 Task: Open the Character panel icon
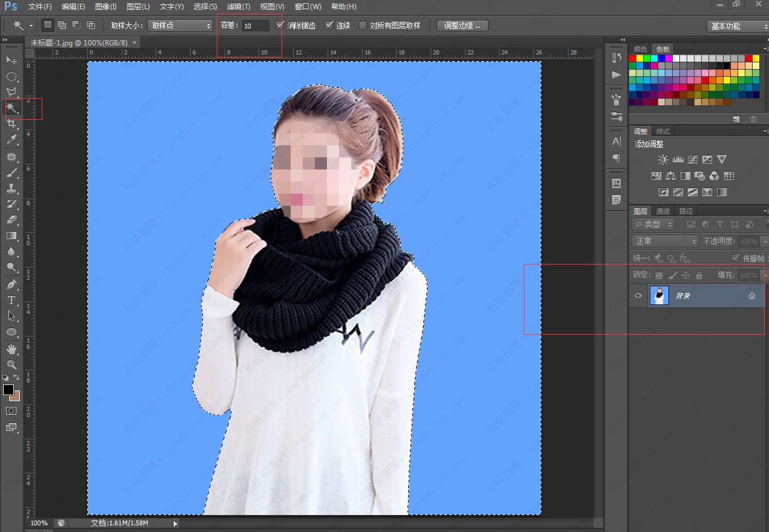pos(616,141)
